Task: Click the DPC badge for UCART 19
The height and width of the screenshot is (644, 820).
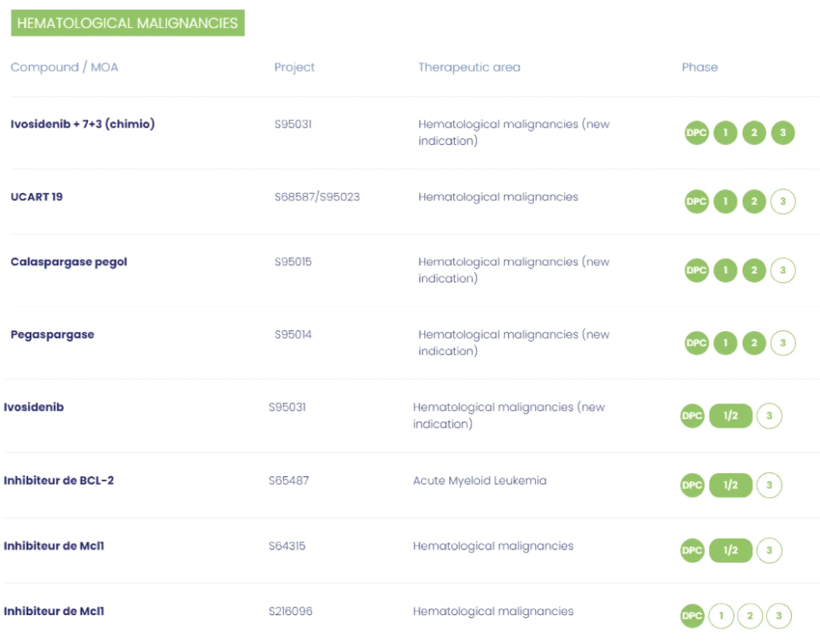Action: 696,201
